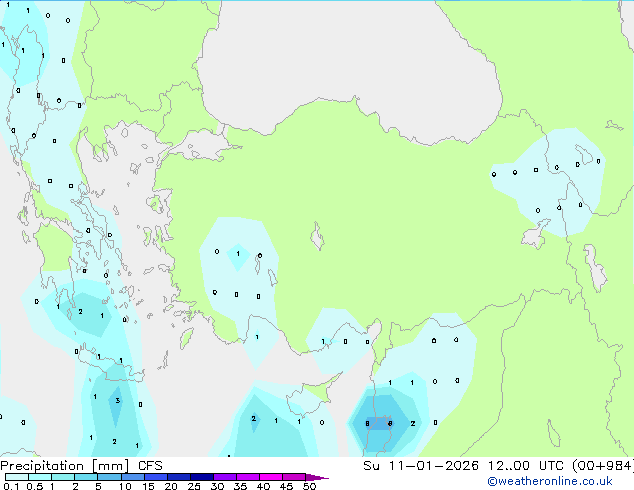This screenshot has height=490, width=634.
Task: Click the legend label '15'
Action: (148, 486)
